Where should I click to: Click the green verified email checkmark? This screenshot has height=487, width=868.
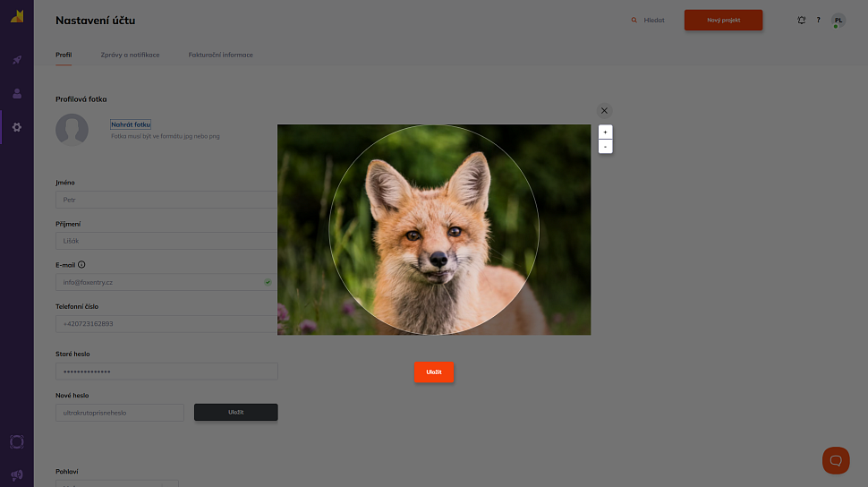click(268, 282)
